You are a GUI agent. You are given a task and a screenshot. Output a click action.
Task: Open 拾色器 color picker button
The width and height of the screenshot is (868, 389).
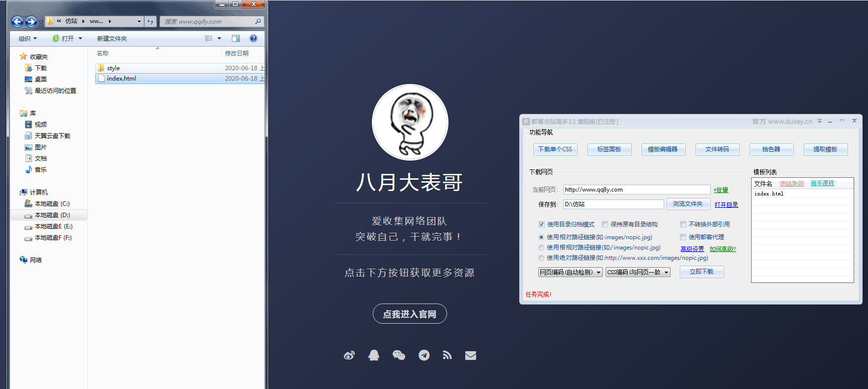(771, 149)
